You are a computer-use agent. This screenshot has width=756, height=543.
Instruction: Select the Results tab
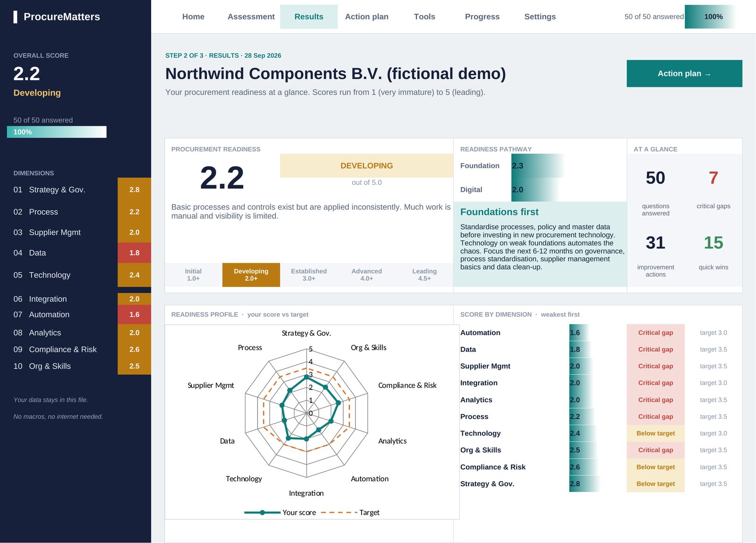(309, 17)
